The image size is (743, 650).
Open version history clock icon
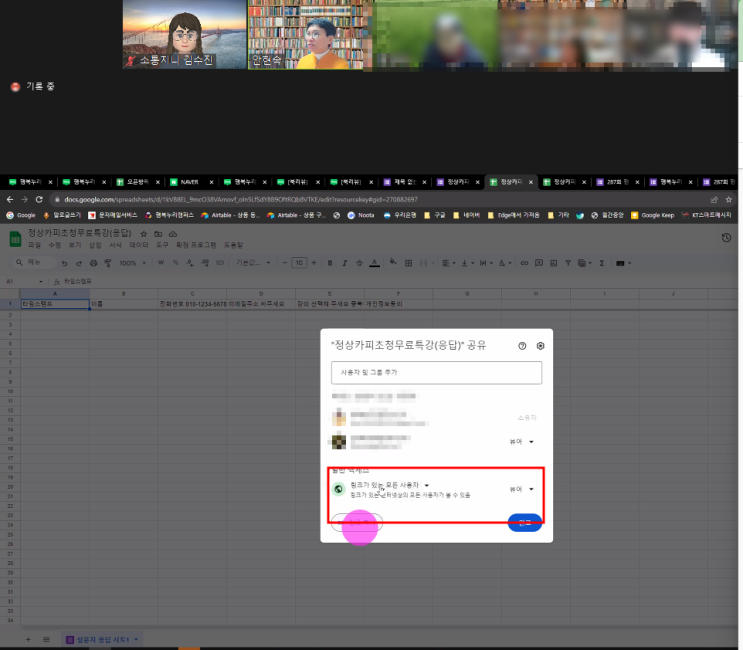(x=726, y=238)
